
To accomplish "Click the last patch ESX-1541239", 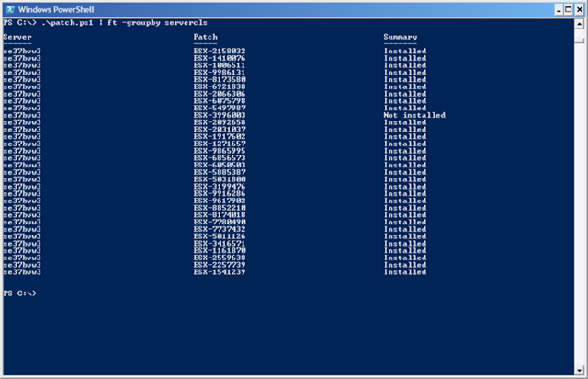I will (x=220, y=272).
